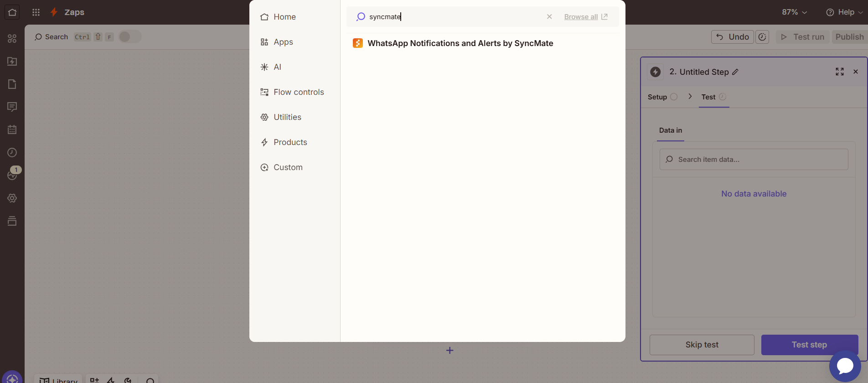
Task: Switch to the Setup tab
Action: pos(657,97)
